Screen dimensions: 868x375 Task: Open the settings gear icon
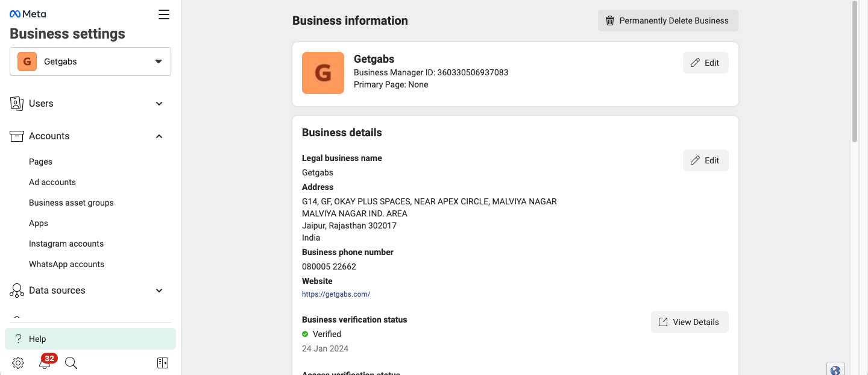pyautogui.click(x=18, y=363)
